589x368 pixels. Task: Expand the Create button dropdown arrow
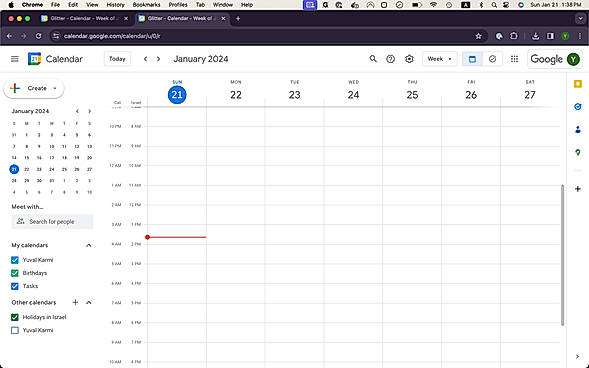click(55, 89)
